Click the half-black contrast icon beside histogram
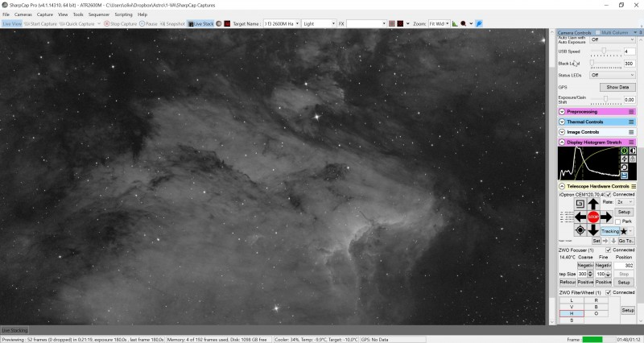Viewport: 644px width, 343px height. coord(633,151)
